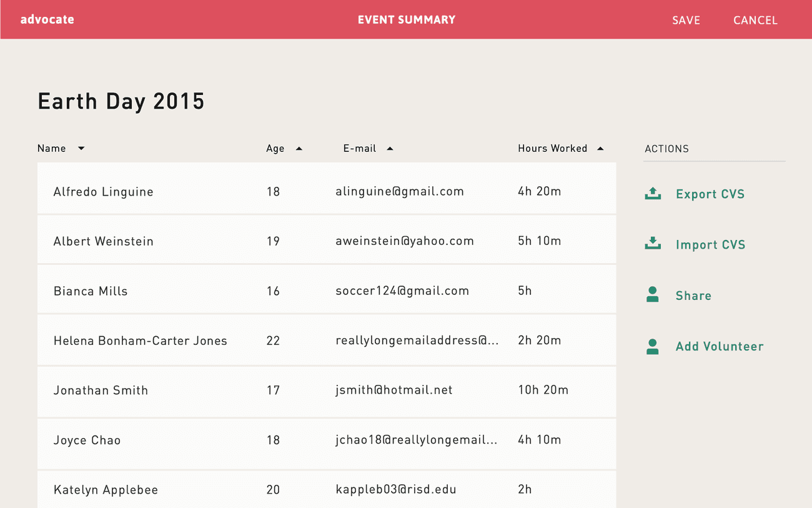This screenshot has height=508, width=812.
Task: Click the Add Volunteer person icon
Action: point(653,347)
